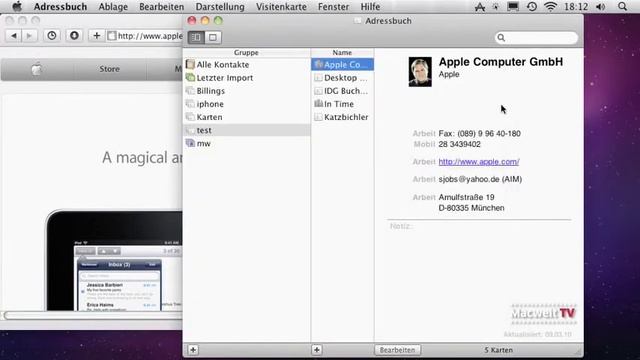Click the contact photo thumbnail

[420, 72]
